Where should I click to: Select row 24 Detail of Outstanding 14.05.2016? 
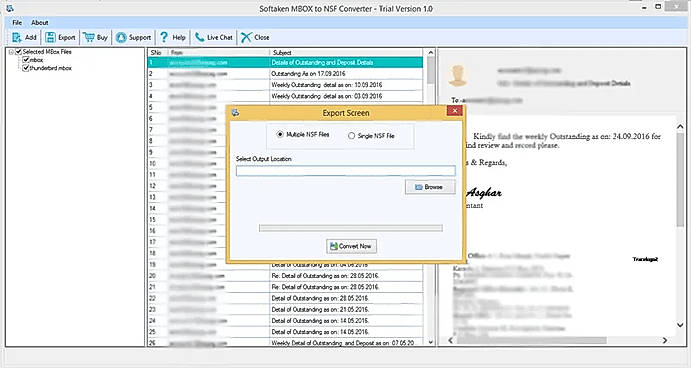[x=285, y=321]
